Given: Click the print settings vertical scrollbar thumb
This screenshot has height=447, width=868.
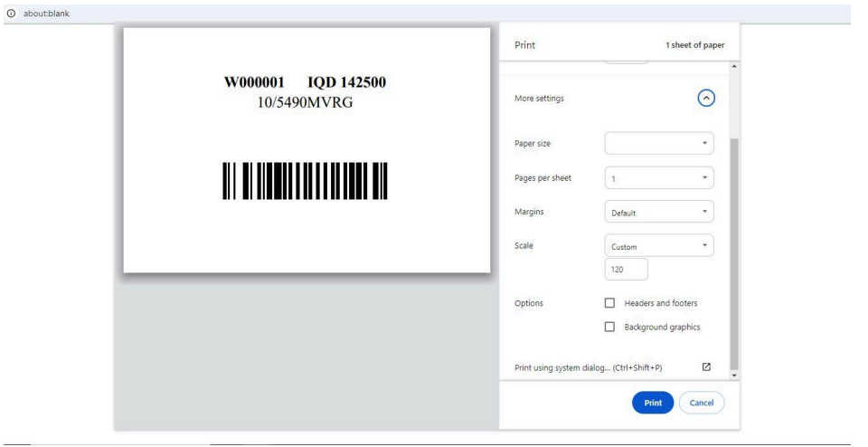Looking at the screenshot, I should 734,253.
